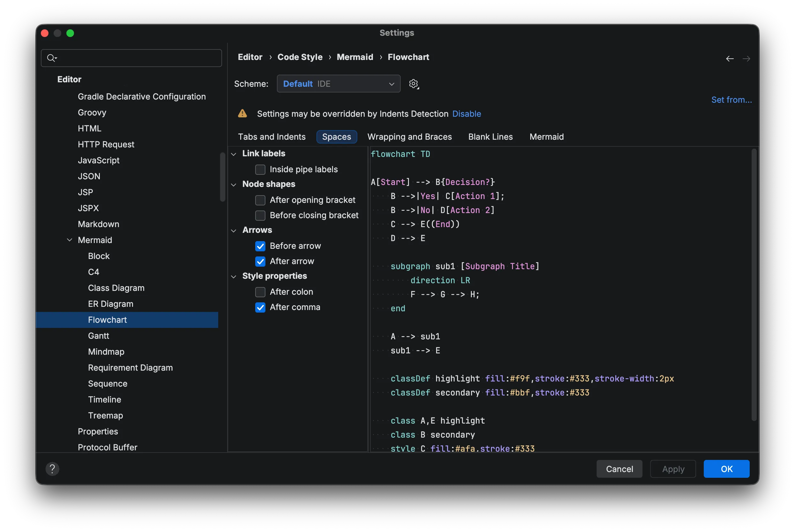Disable the Before arrow checkbox
The width and height of the screenshot is (795, 532).
(x=260, y=246)
